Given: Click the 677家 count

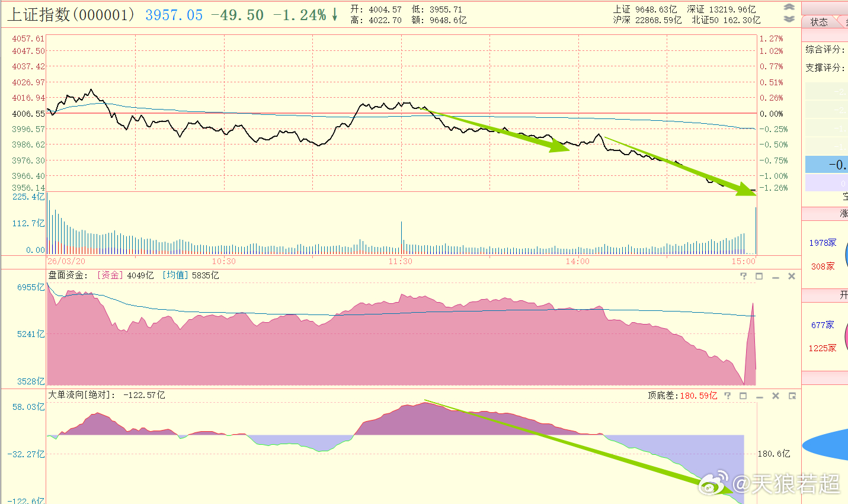Looking at the screenshot, I should (x=823, y=325).
